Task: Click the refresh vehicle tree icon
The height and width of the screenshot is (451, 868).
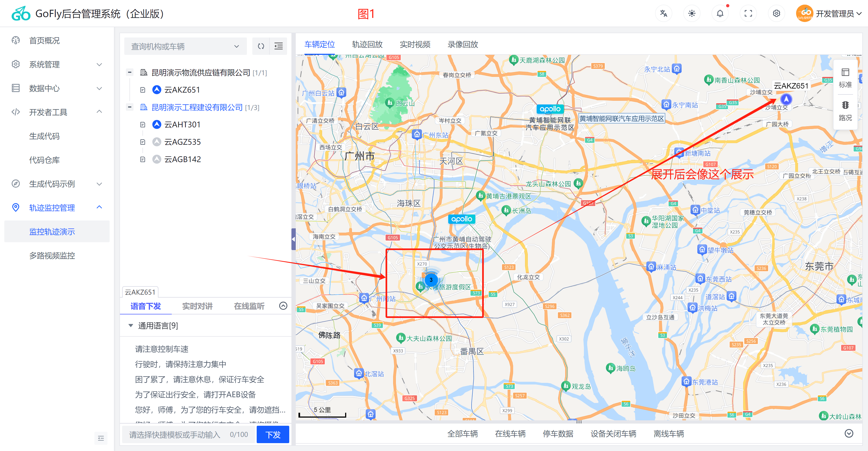Action: [261, 46]
